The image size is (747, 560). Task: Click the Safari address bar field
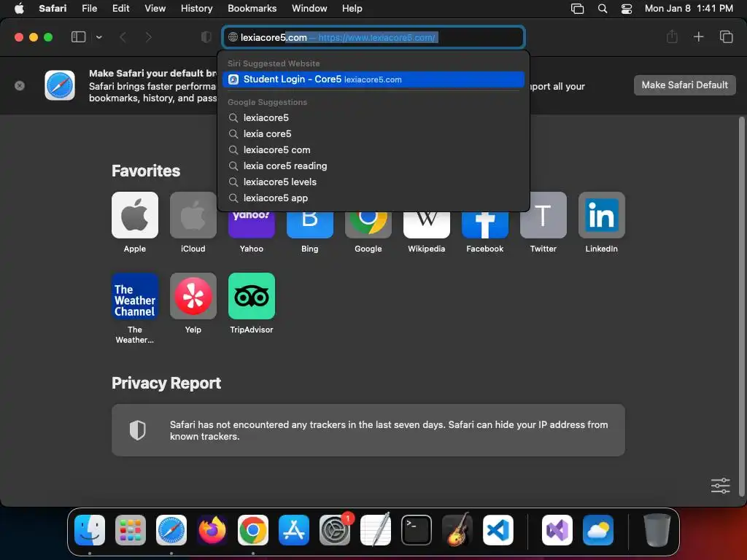tap(373, 37)
